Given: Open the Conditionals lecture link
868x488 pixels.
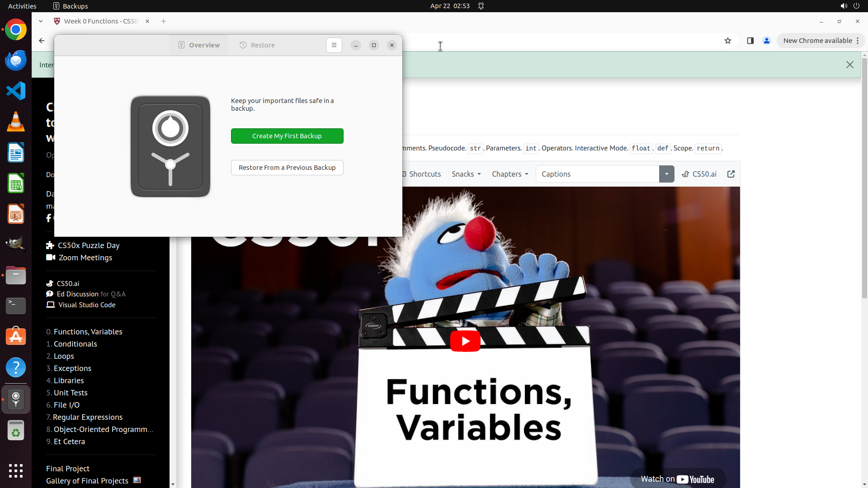Looking at the screenshot, I should 75,344.
